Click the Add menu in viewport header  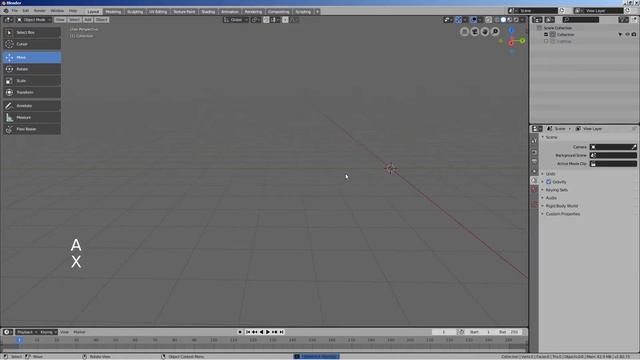(x=88, y=20)
